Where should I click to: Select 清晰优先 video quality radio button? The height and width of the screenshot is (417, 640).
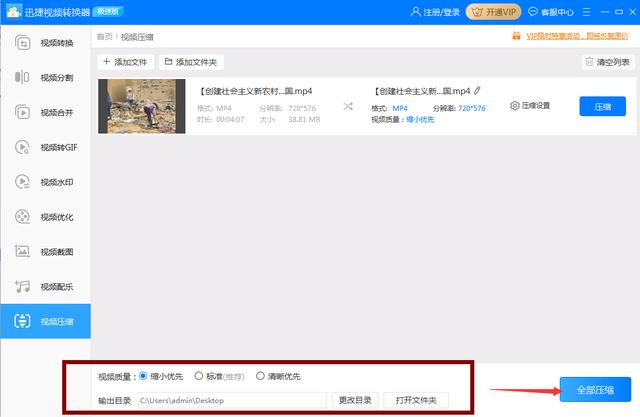coord(261,376)
